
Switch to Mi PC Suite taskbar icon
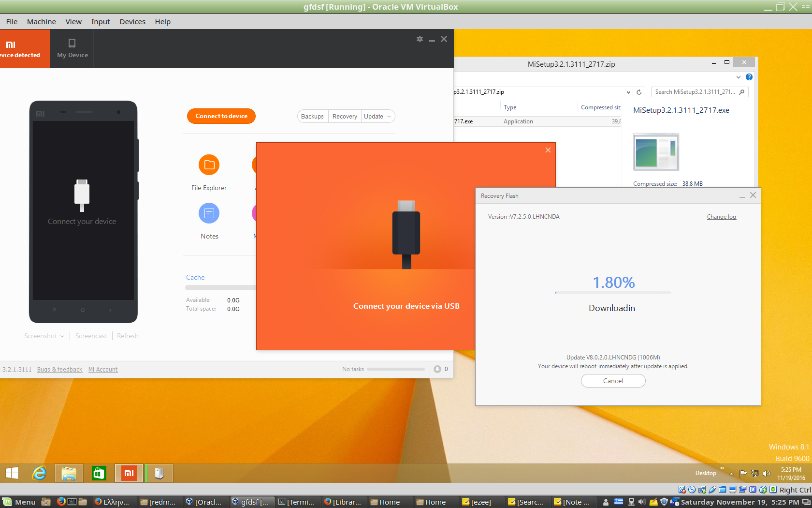(129, 473)
